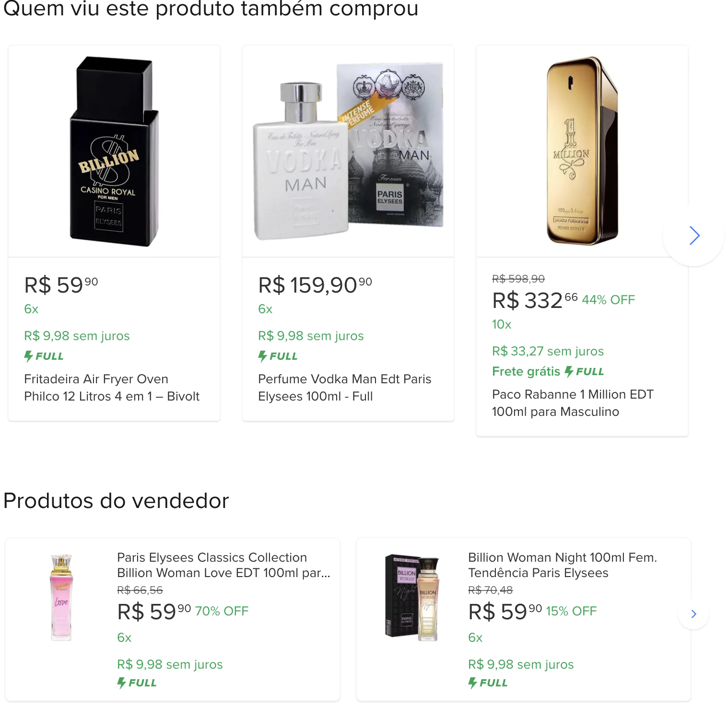The width and height of the screenshot is (728, 708).
Task: Click the FULL badge on the Air Fryer card
Action: tap(44, 356)
